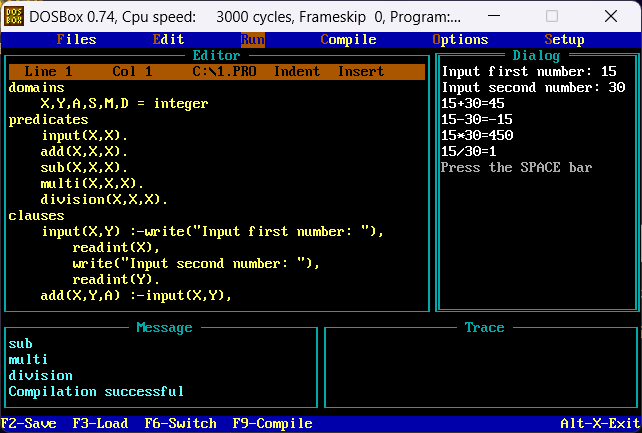Click the 'input(X,Y) :-write' clause line
Image resolution: width=642 pixels, height=433 pixels.
point(212,232)
